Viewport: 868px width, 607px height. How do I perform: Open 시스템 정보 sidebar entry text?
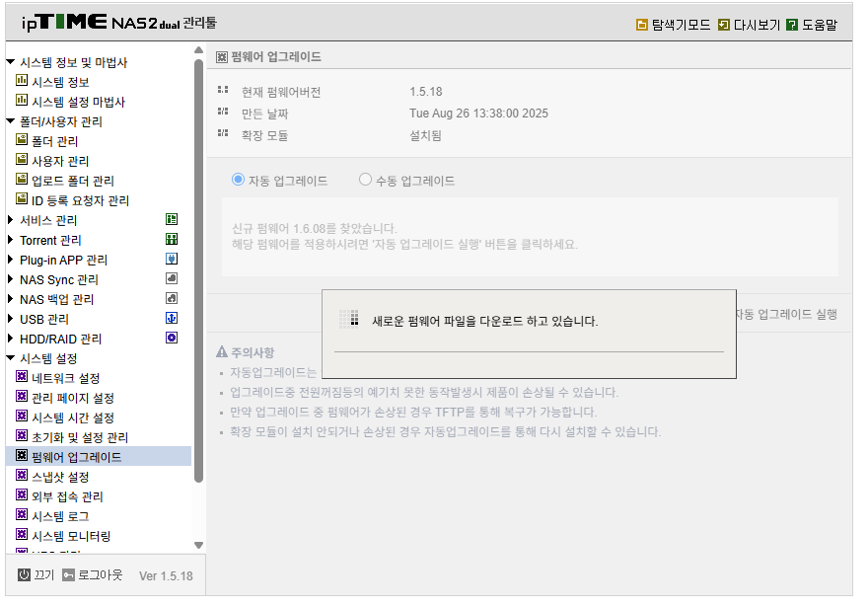(x=60, y=82)
